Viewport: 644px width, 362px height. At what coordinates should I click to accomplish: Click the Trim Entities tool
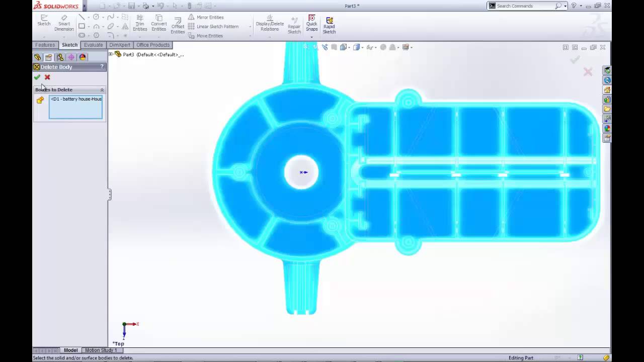pos(140,23)
